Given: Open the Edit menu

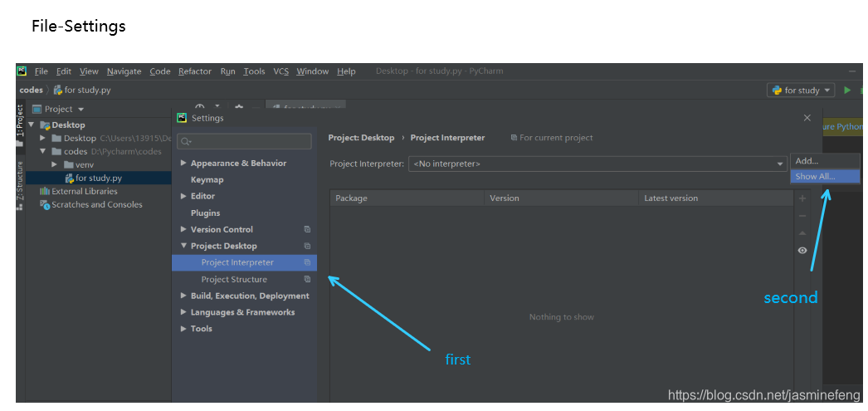Looking at the screenshot, I should pos(64,71).
